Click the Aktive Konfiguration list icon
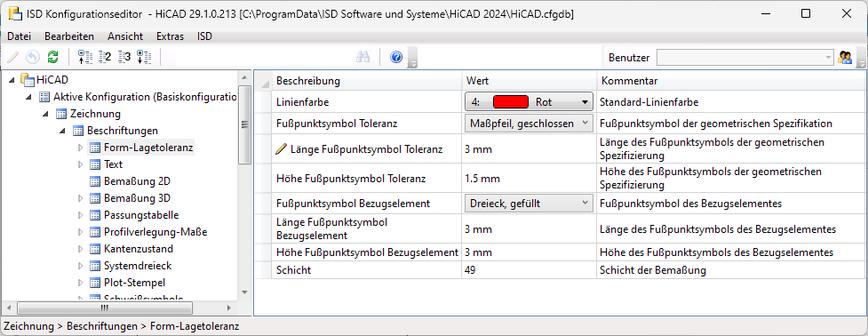868x336 pixels. click(x=44, y=97)
